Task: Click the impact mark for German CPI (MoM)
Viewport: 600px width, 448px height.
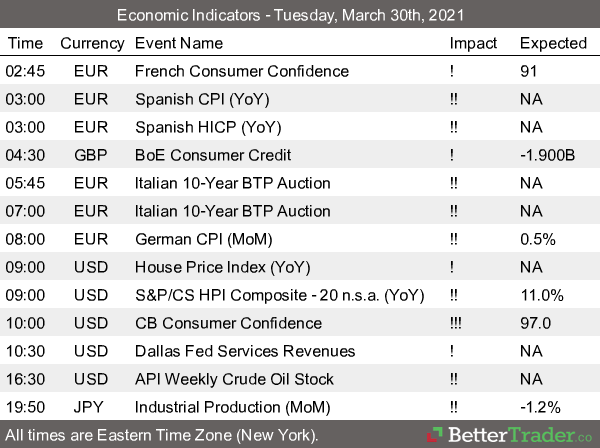Action: (456, 239)
